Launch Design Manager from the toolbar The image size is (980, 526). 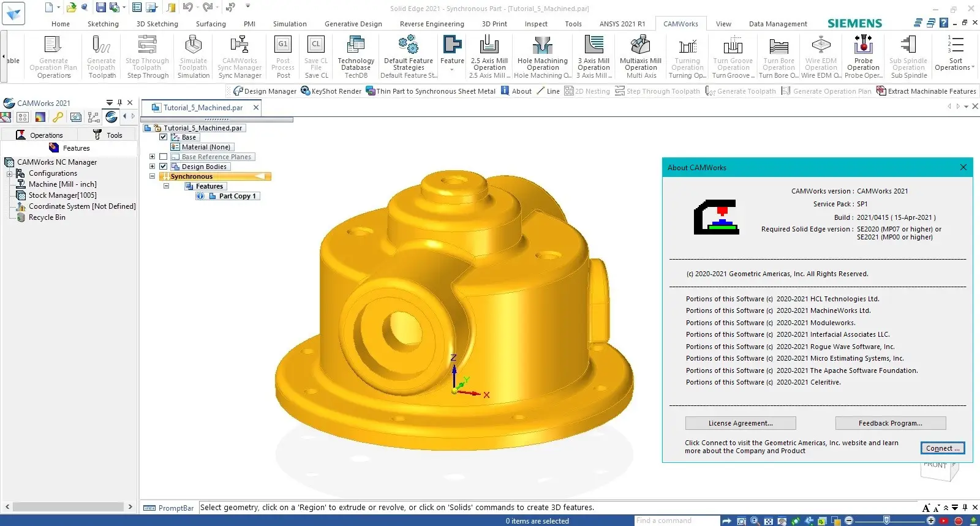tap(265, 91)
